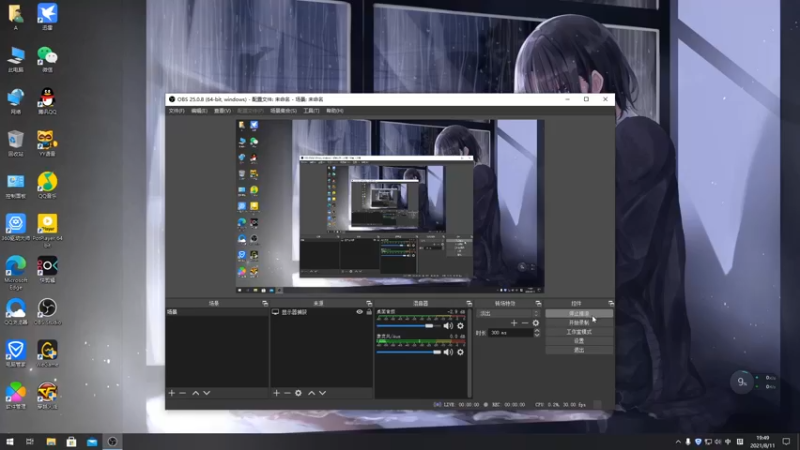
Task: Open the 360驱动大师 desktop icon
Action: pos(16,228)
